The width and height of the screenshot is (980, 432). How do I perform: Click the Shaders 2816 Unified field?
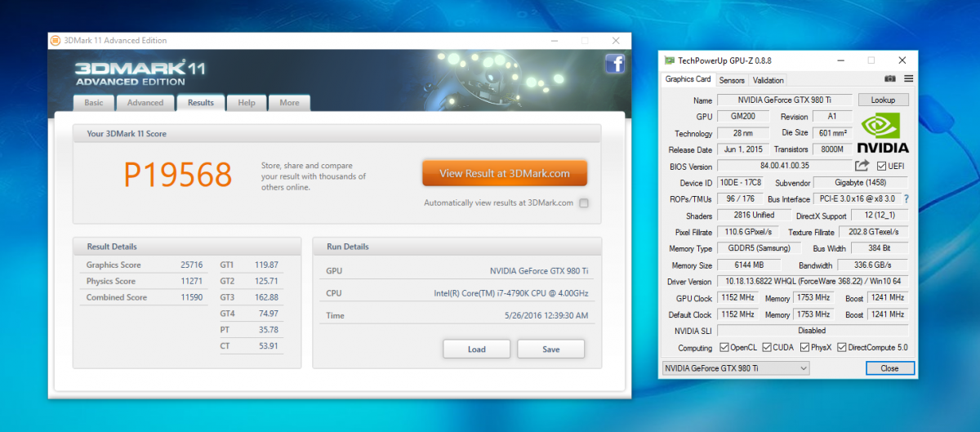click(x=755, y=216)
